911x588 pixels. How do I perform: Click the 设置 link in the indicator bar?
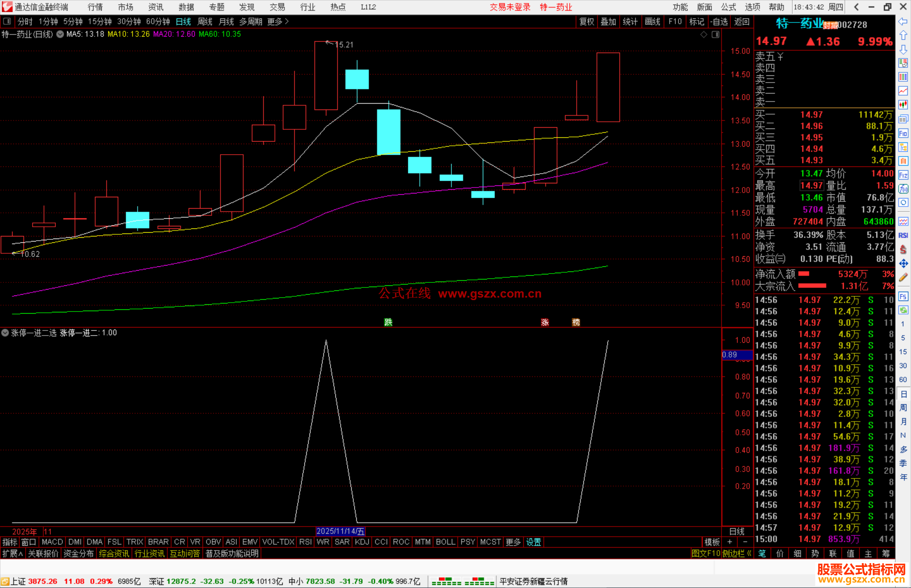(533, 542)
